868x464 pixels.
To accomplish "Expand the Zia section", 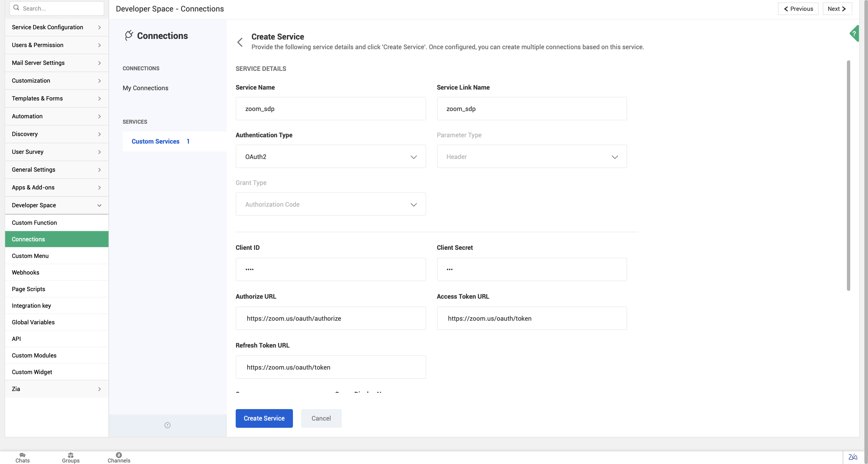I will [57, 389].
